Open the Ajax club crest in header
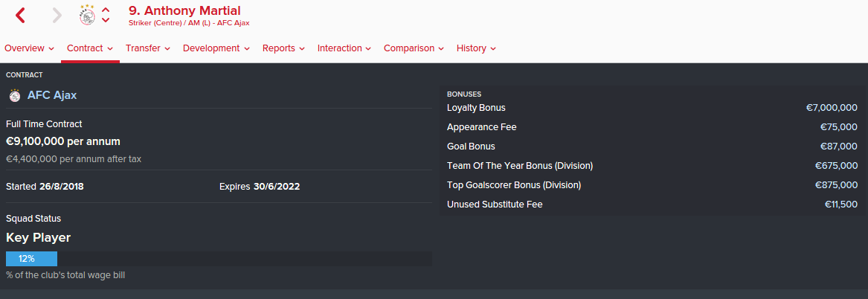 coord(87,15)
